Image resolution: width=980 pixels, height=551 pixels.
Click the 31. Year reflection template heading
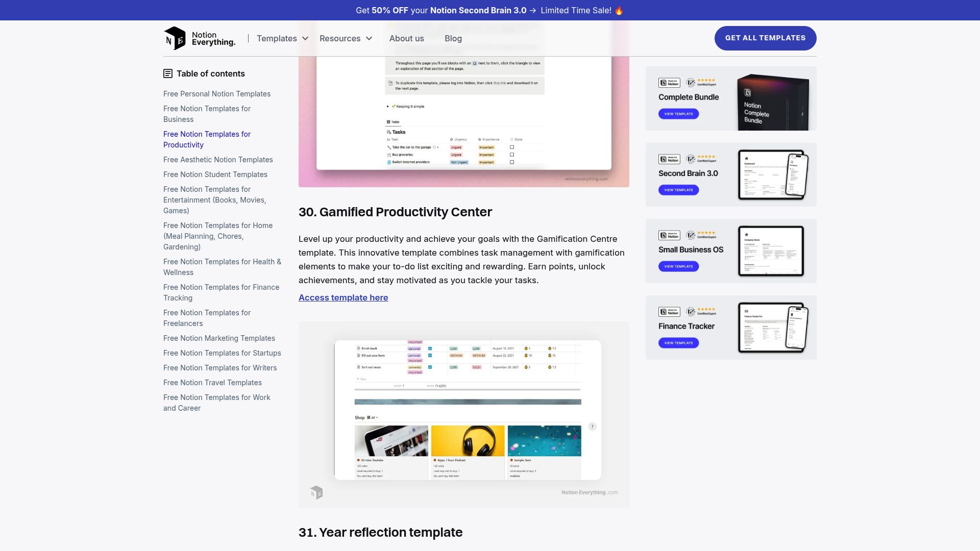tap(380, 532)
